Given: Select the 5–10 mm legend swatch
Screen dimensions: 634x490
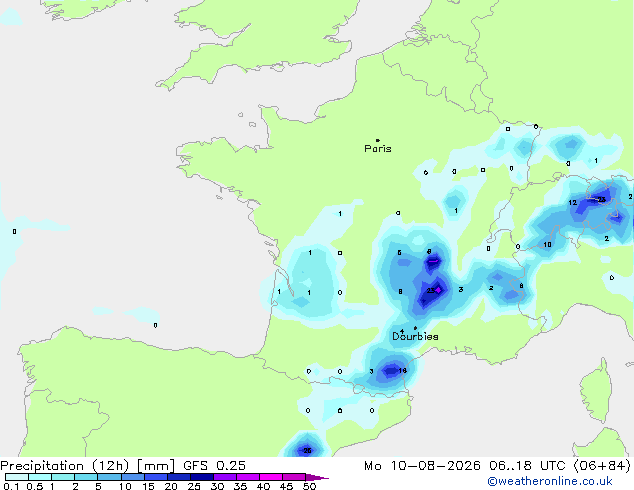Looking at the screenshot, I should (109, 477).
